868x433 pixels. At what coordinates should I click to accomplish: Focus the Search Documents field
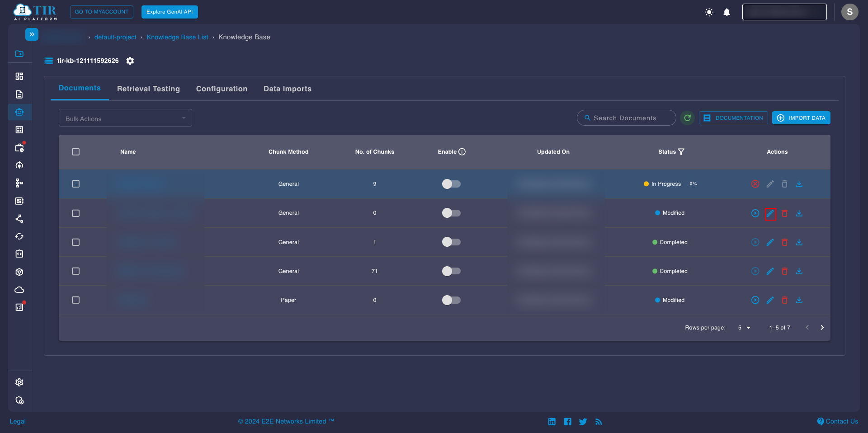point(626,118)
